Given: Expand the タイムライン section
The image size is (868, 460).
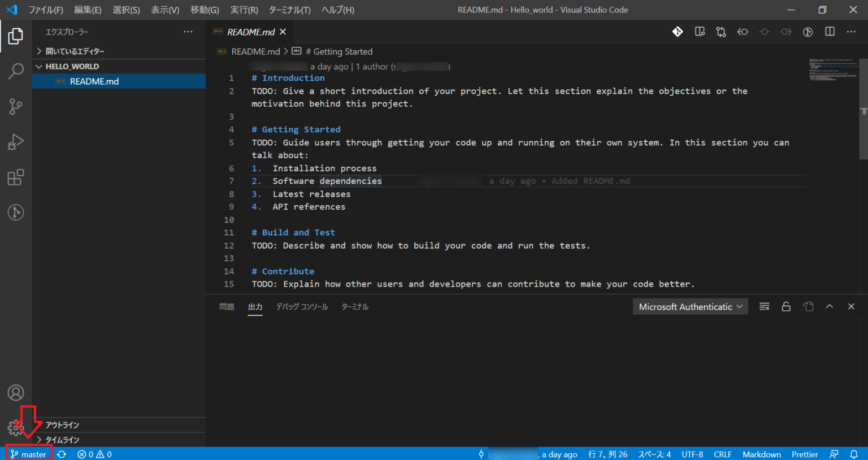Looking at the screenshot, I should (x=62, y=440).
